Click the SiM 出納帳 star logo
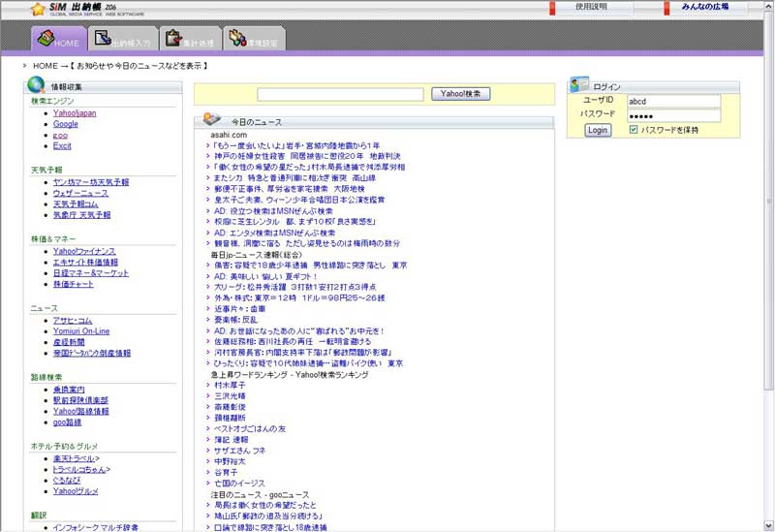775x532 pixels. [37, 10]
